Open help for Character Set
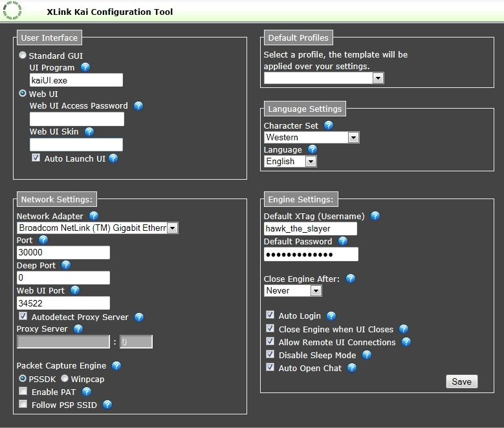The height and width of the screenshot is (428, 504). (329, 125)
